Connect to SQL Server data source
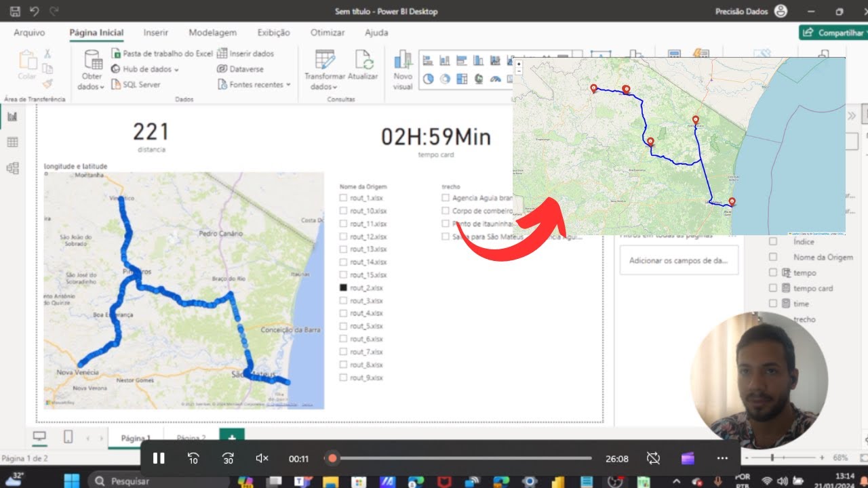 coord(136,85)
